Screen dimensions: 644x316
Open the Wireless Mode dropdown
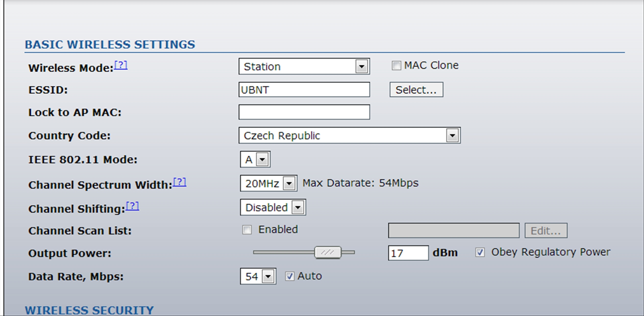(361, 66)
